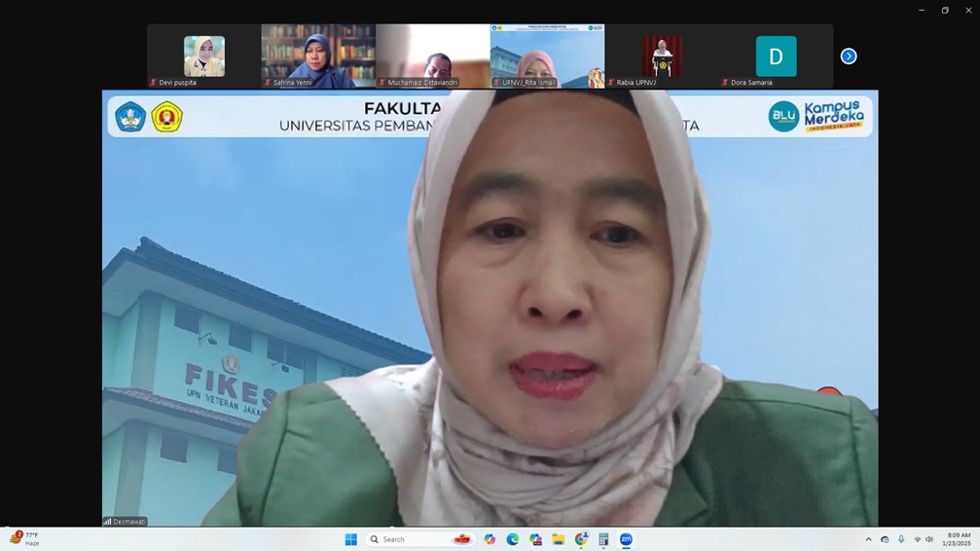Open Microsoft Copilot from the taskbar
980x551 pixels.
pyautogui.click(x=490, y=539)
